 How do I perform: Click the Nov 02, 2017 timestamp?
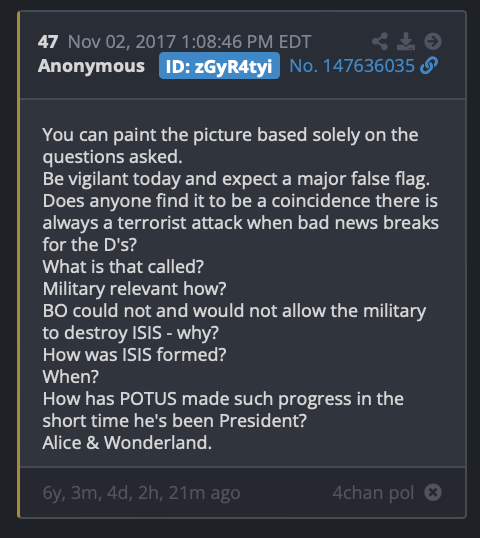[x=189, y=42]
